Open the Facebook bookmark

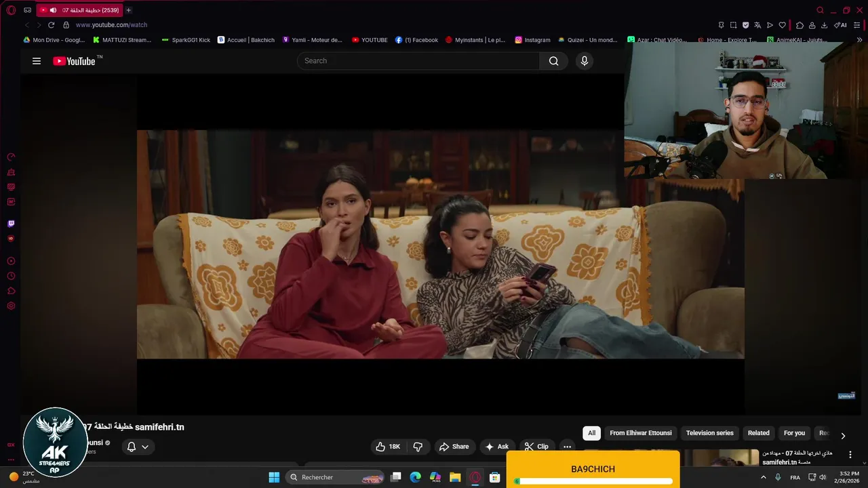[416, 40]
